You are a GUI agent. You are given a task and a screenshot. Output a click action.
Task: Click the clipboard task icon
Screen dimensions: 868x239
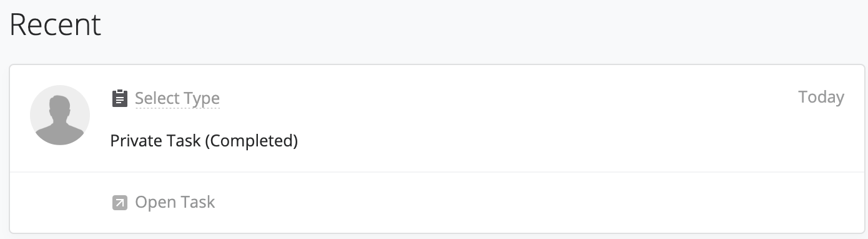[119, 99]
